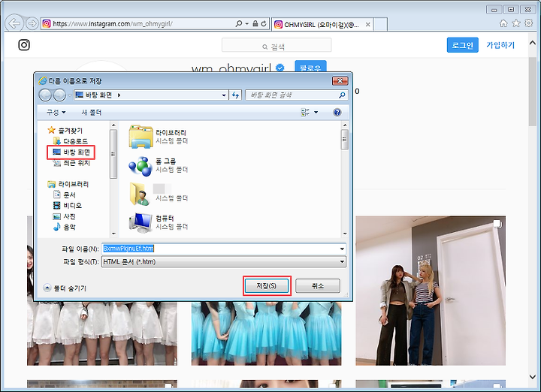
Task: Select 다운로드 in the navigation pane
Action: (x=71, y=141)
